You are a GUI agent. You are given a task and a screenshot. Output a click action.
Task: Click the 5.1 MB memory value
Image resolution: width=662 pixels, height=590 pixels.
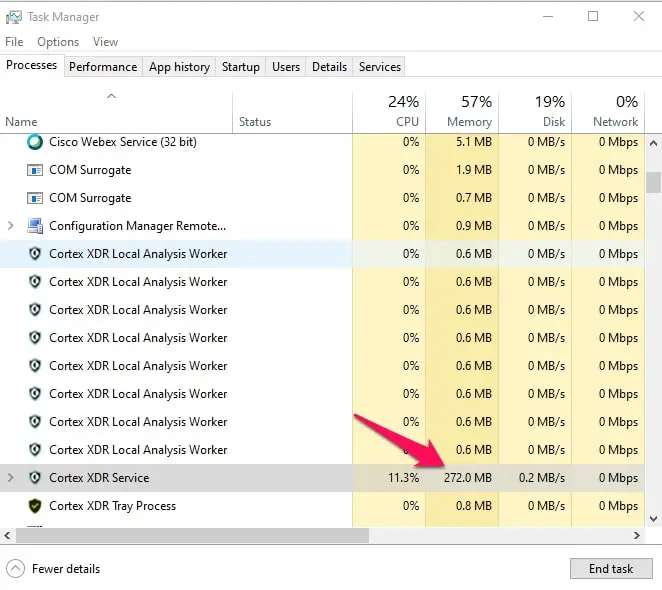pyautogui.click(x=474, y=142)
